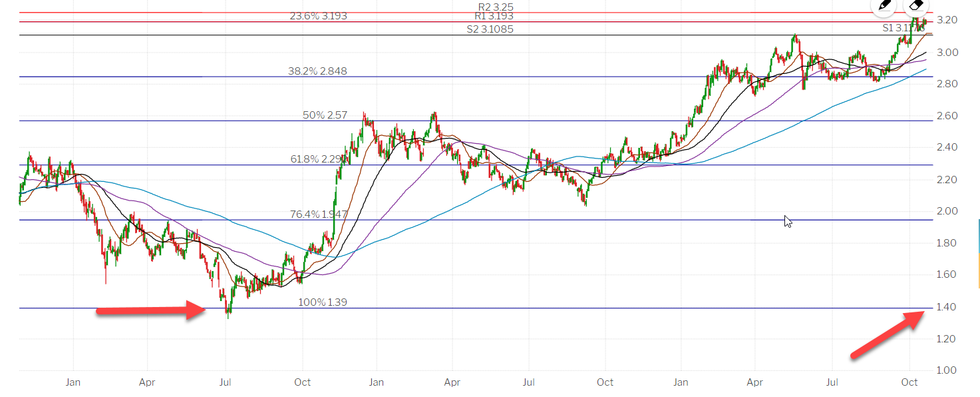Click the 38.2% 2.848 retracement label
Screen dimensions: 980x397
coord(317,71)
